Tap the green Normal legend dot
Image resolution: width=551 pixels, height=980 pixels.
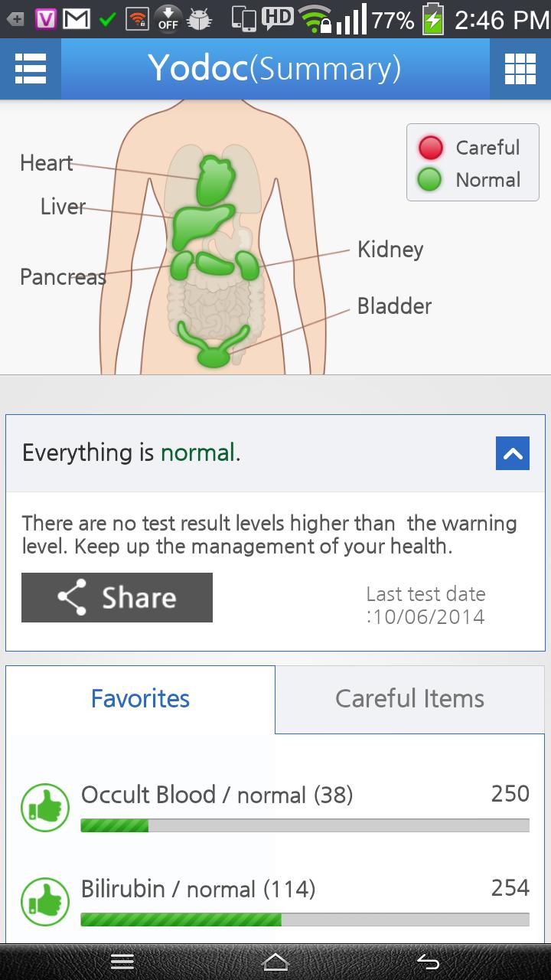[430, 180]
